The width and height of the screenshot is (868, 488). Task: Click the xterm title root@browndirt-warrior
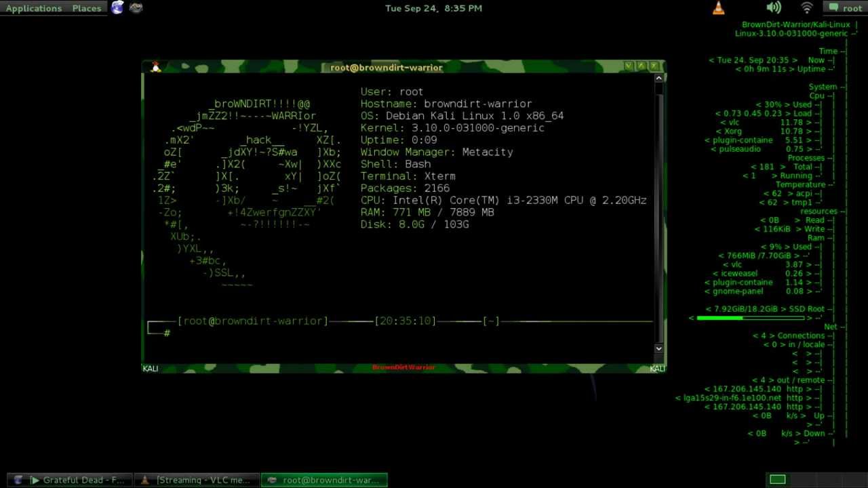(386, 67)
